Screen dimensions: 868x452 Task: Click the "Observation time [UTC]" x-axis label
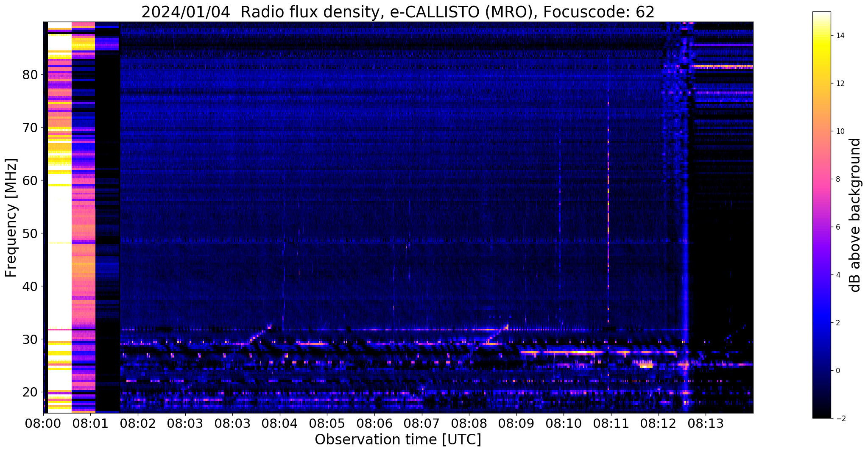point(398,440)
